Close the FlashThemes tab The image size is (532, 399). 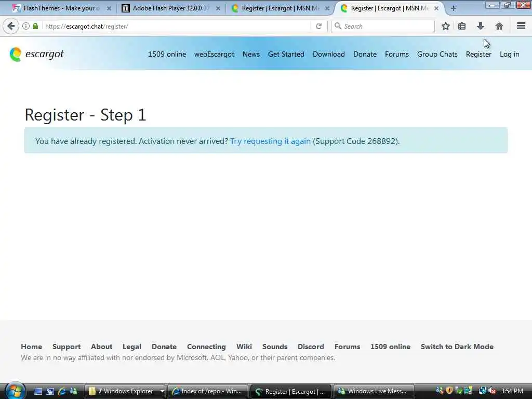coord(109,8)
